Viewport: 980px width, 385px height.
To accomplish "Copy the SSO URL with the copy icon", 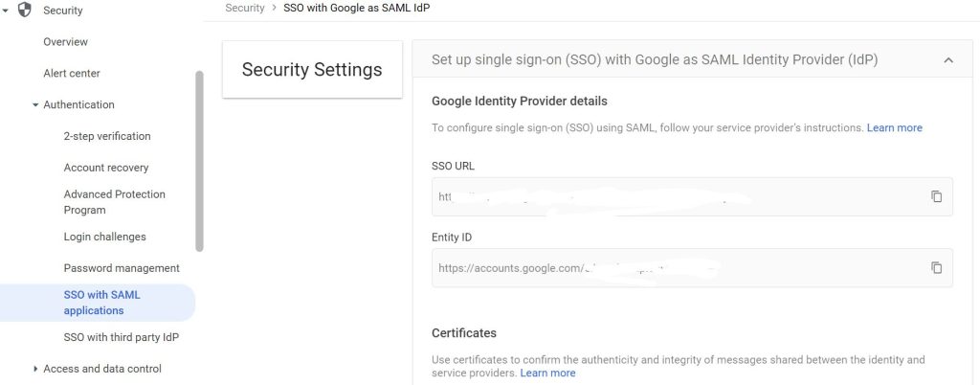I will point(936,196).
